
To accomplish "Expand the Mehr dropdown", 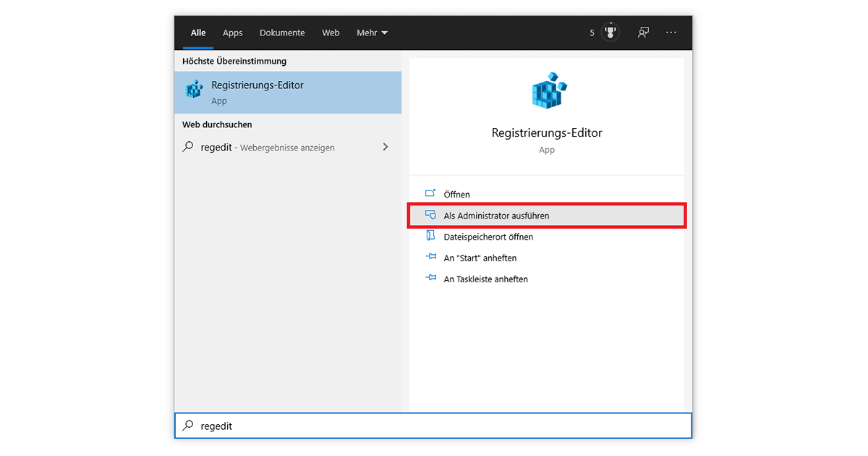I will 372,33.
